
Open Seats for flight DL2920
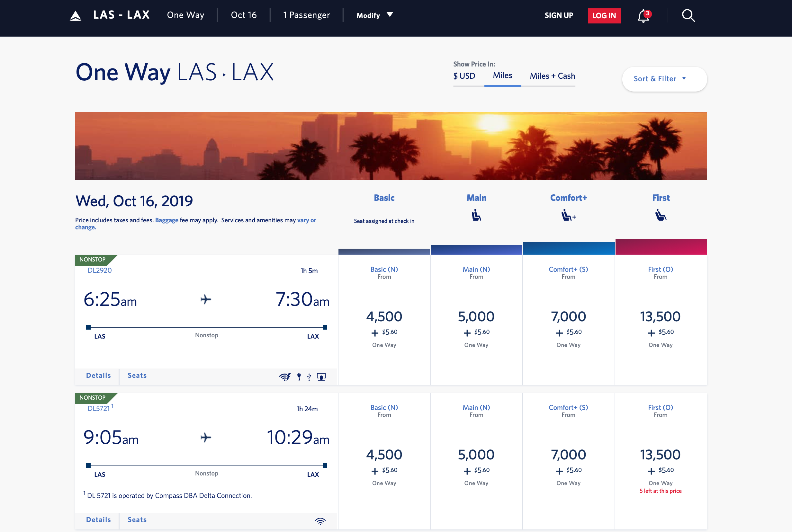pyautogui.click(x=137, y=375)
